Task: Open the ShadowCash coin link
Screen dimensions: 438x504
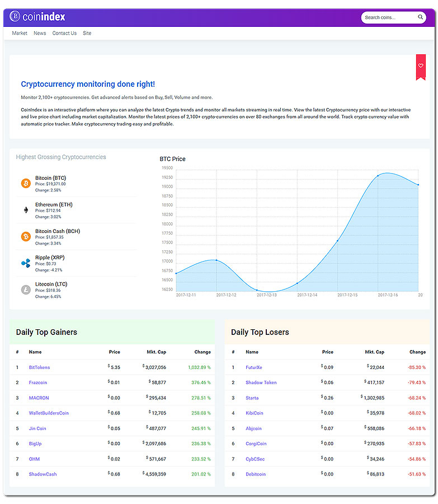Action: pos(43,474)
